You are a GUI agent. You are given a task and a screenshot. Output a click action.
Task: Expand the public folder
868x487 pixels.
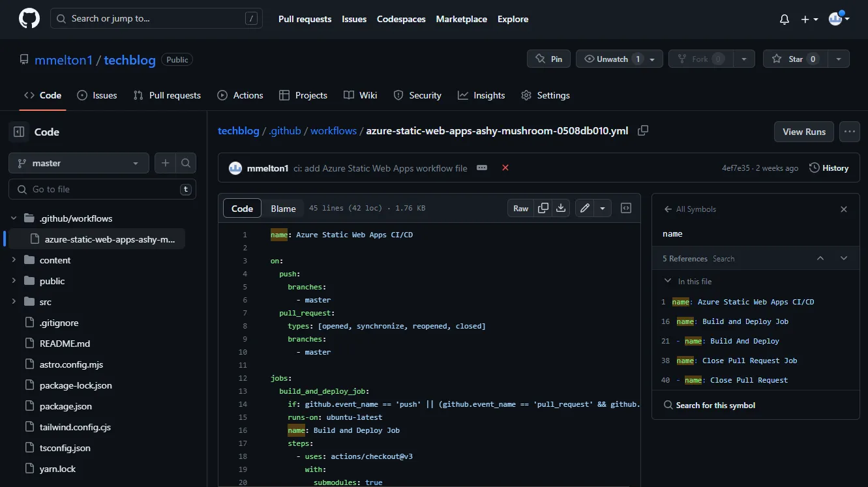pos(14,281)
